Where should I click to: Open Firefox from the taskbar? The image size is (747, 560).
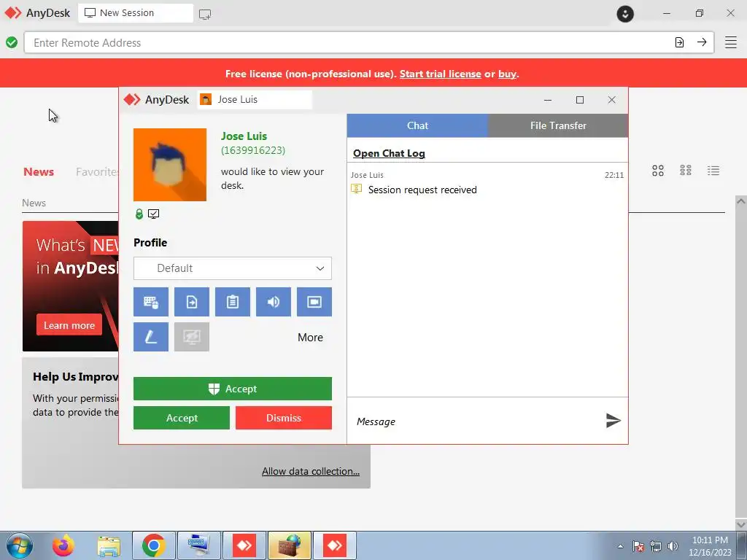pos(63,545)
